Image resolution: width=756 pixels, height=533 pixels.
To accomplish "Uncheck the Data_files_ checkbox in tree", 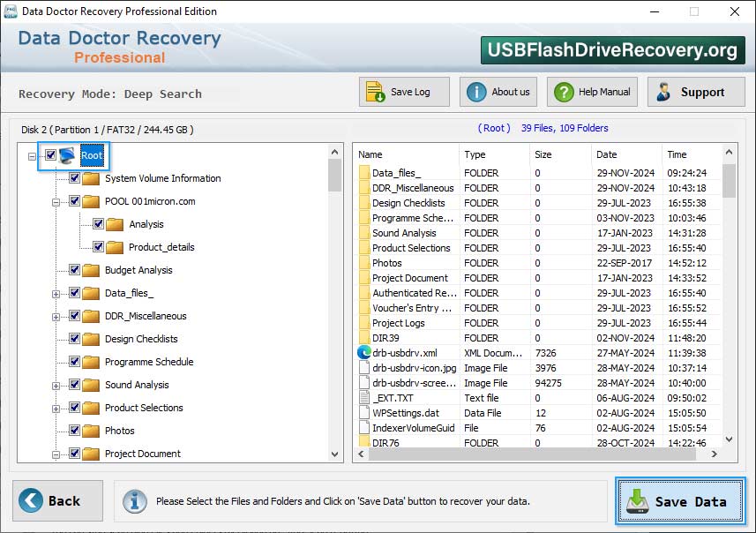I will coord(74,292).
